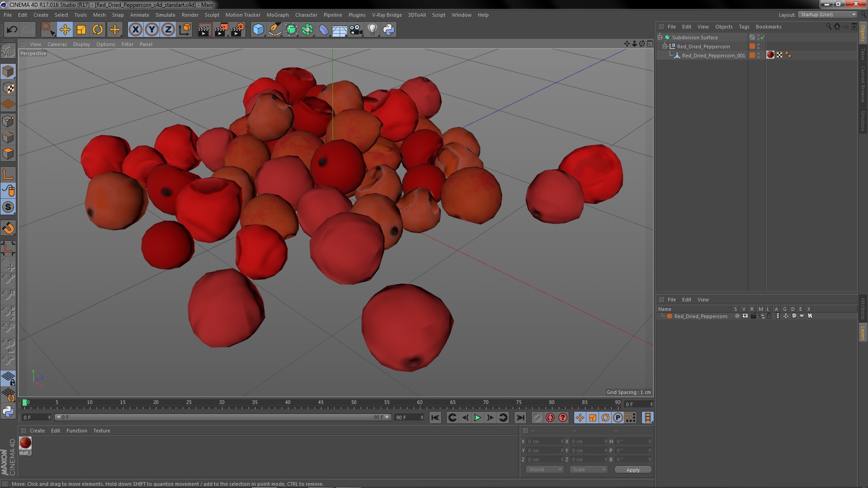Collapse the Subdivision Surface tree item
This screenshot has width=868, height=488.
(660, 38)
